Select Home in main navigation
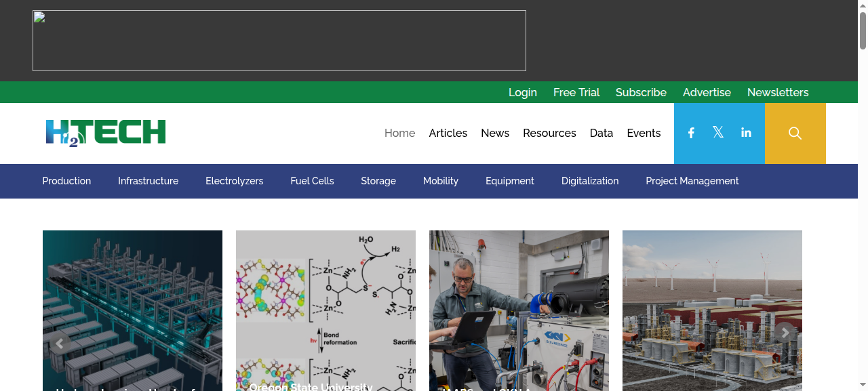868x391 pixels. click(x=400, y=133)
